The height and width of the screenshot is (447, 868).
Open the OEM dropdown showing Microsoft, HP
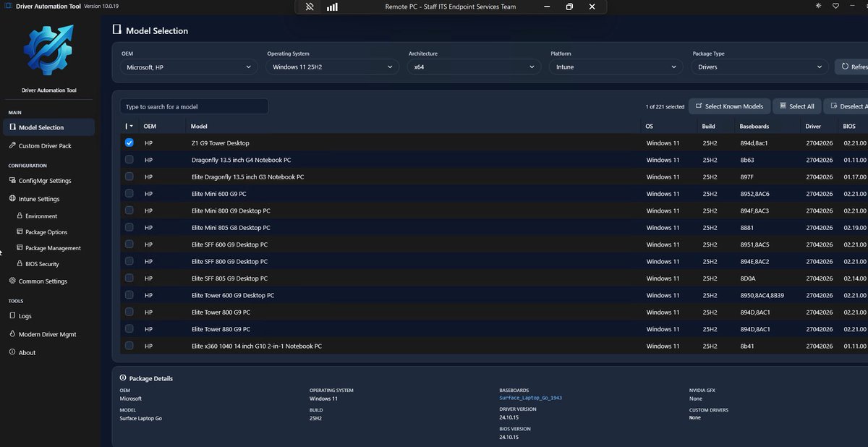click(189, 67)
